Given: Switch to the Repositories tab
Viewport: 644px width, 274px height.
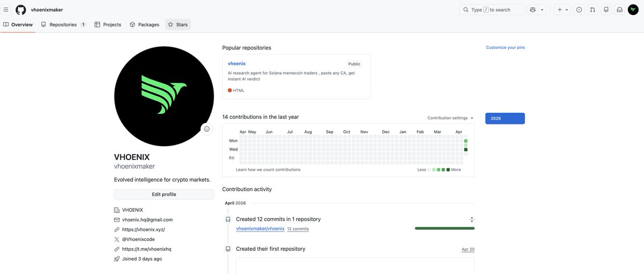Looking at the screenshot, I should 63,24.
